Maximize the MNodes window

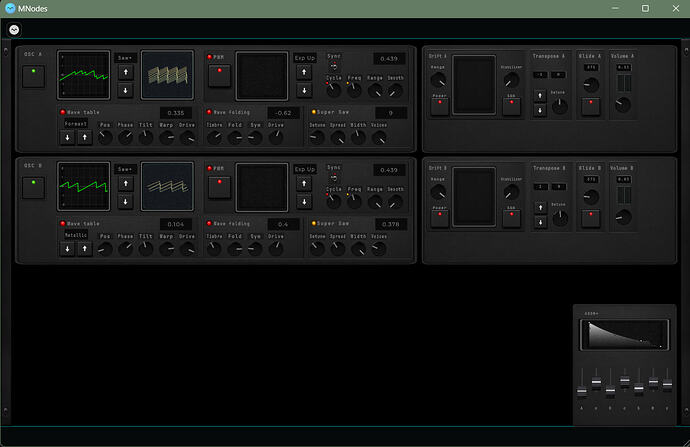[x=645, y=8]
